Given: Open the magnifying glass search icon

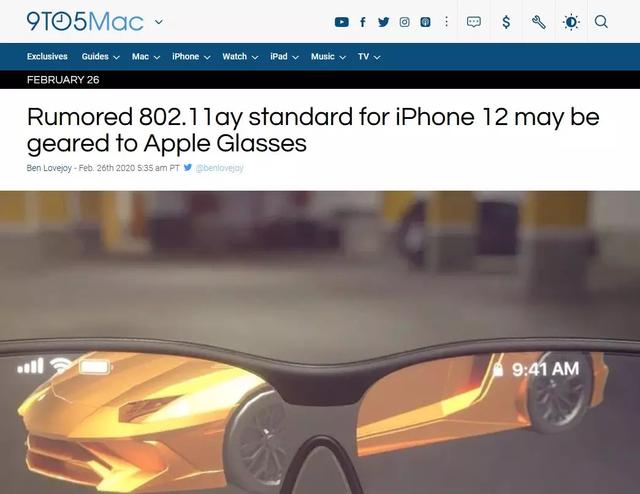Looking at the screenshot, I should [x=601, y=22].
